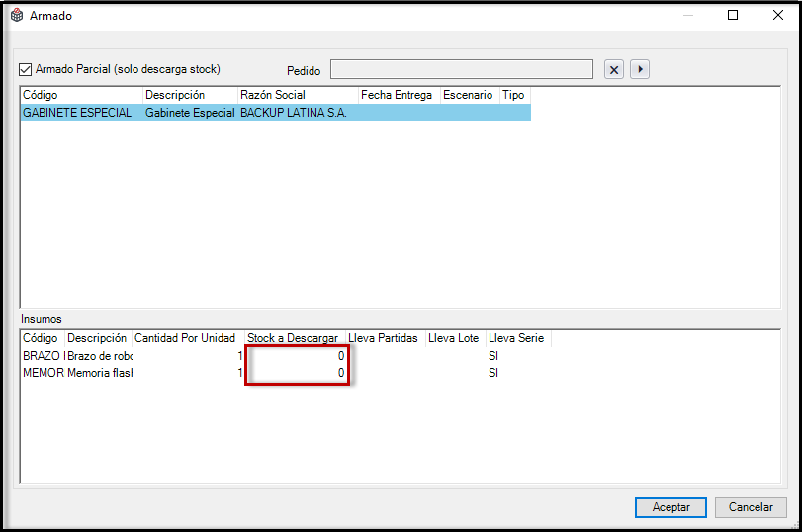
Task: Clear the Pedido field with X button
Action: [x=614, y=69]
